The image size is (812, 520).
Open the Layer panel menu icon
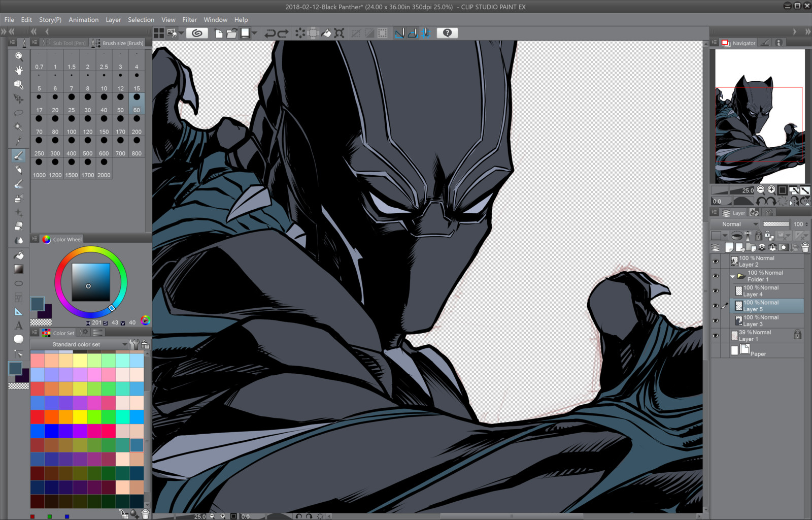tap(715, 213)
